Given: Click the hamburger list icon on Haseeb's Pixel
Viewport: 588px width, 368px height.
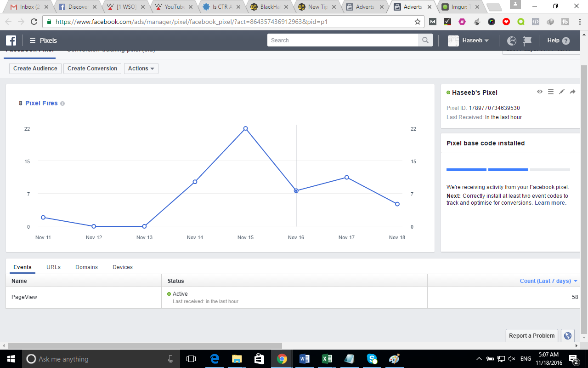Looking at the screenshot, I should click(x=551, y=92).
